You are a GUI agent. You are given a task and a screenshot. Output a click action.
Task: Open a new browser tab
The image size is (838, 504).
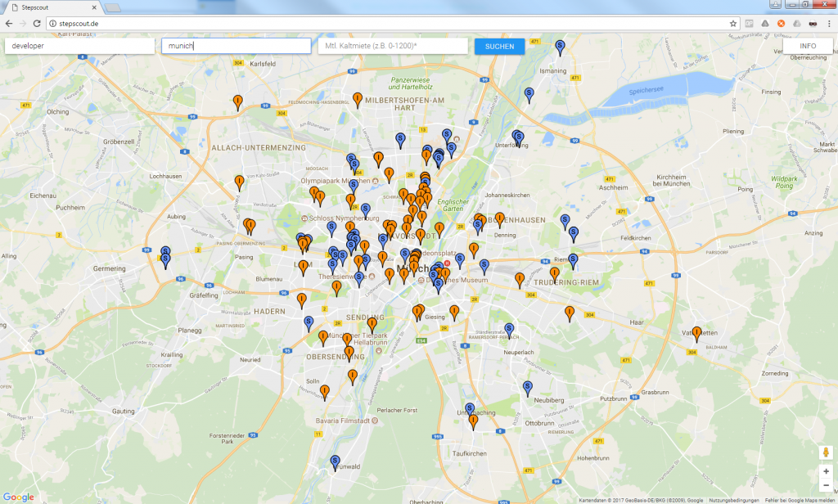click(112, 7)
